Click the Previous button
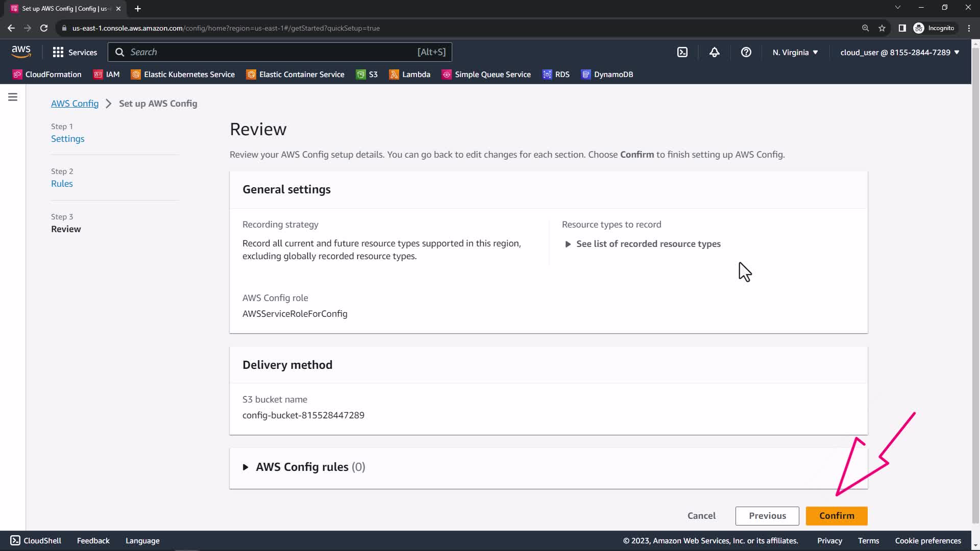Viewport: 980px width, 551px height. (x=767, y=516)
